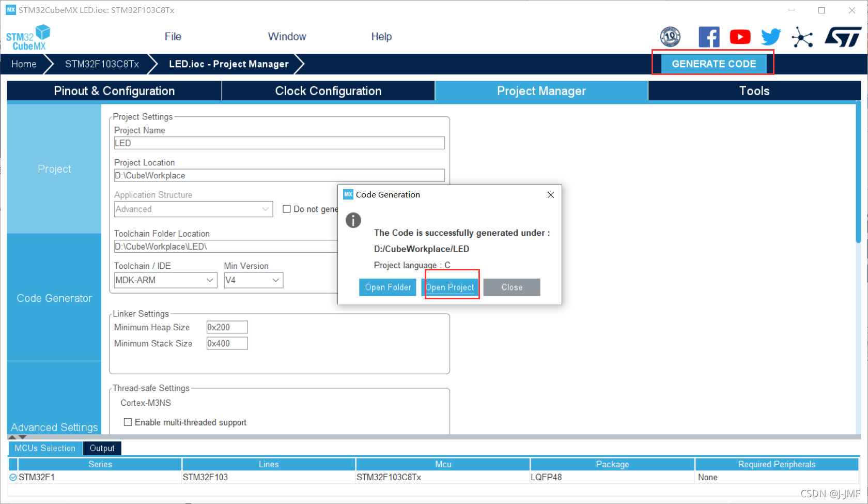Select the STM32F103C8Tx cell in Mcu column
Viewport: 868px width, 504px height.
click(x=443, y=477)
